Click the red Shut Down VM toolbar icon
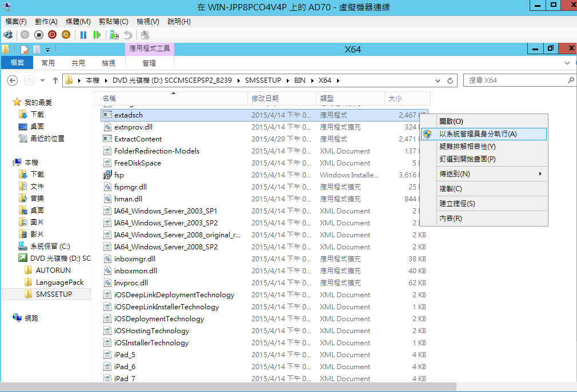Screen dimensions: 577x392 [52, 35]
